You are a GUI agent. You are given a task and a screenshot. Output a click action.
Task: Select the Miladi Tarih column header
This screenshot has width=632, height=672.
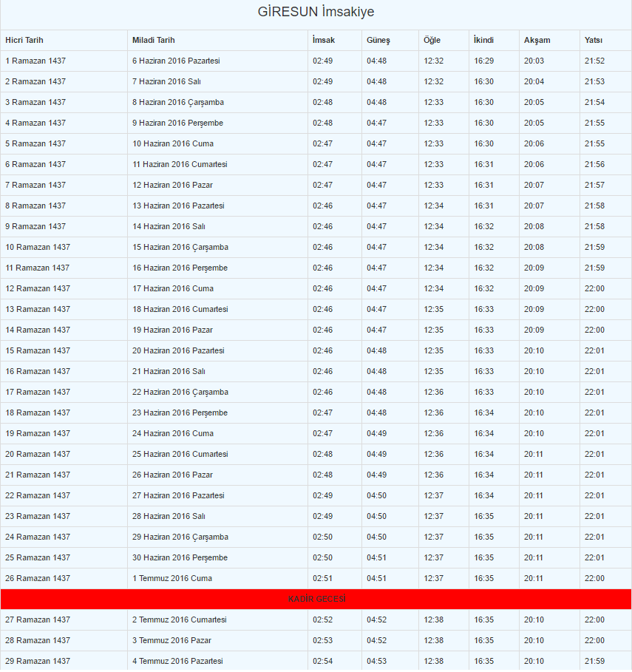[154, 40]
